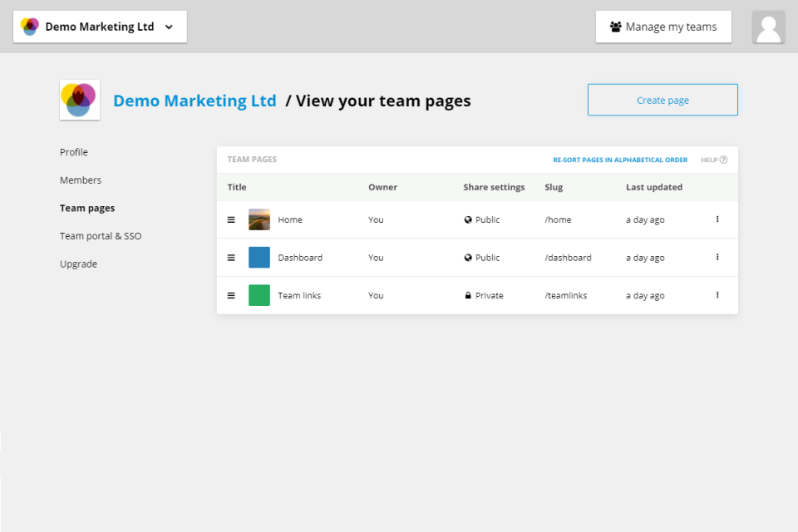Screen dimensions: 798x532
Task: Open the three-dot menu for Team links
Action: [x=717, y=295]
